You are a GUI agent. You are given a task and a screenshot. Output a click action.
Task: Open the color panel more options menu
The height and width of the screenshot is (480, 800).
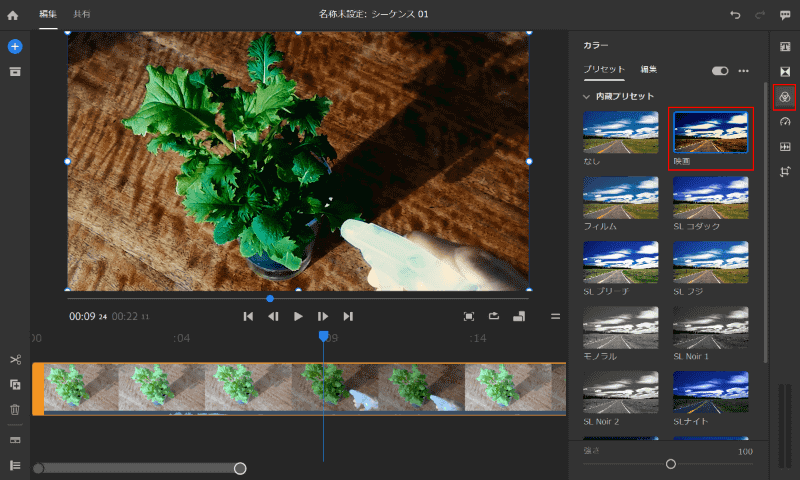[743, 71]
